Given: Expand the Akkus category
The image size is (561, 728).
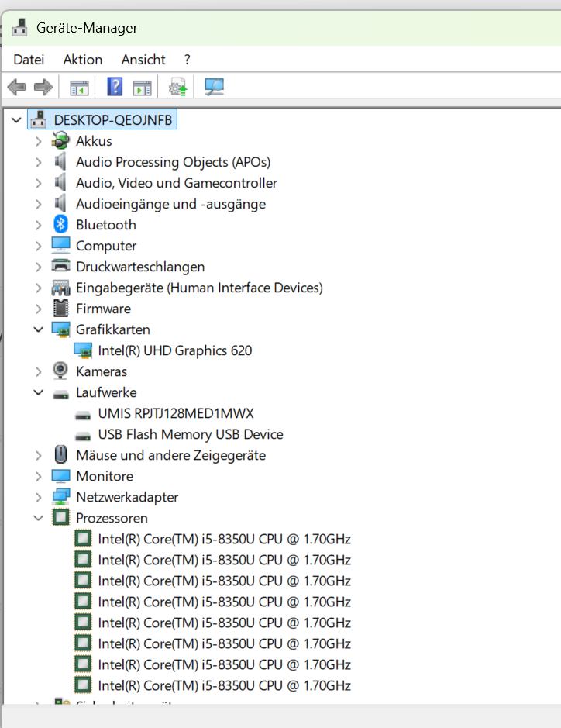Looking at the screenshot, I should [39, 141].
